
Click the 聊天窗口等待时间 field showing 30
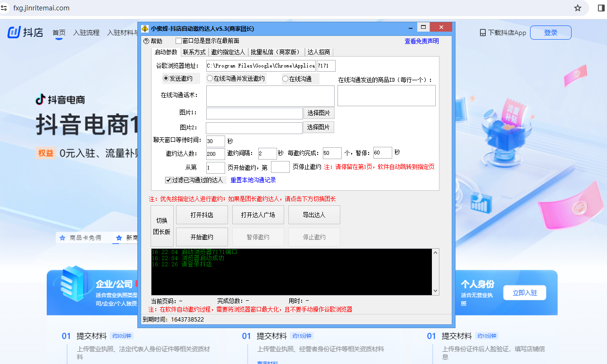point(216,141)
